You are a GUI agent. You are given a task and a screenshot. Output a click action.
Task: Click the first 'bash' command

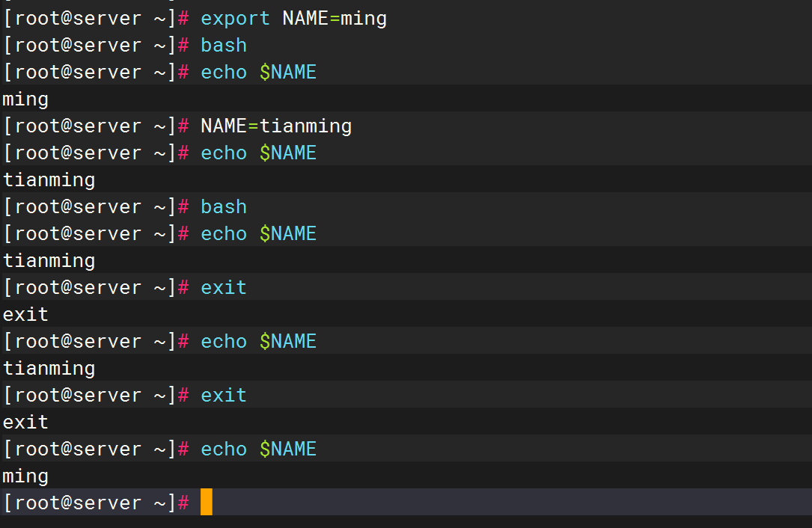(x=223, y=45)
